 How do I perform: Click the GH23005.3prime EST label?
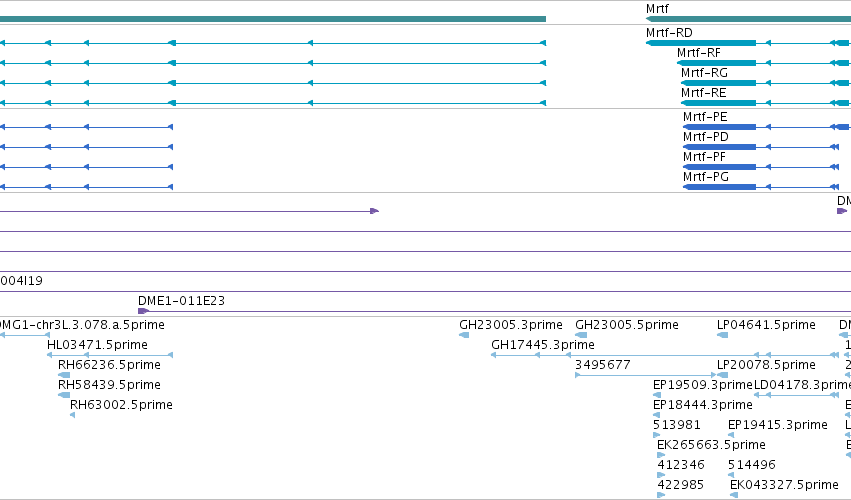(x=511, y=325)
